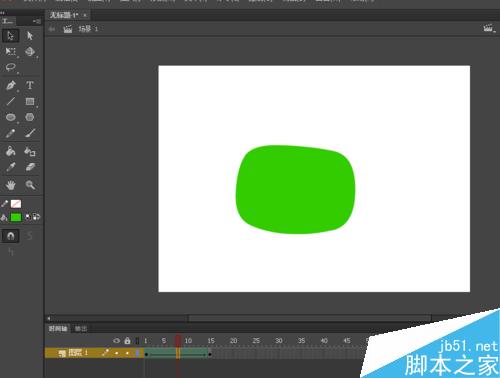Click the back arrow in the edit bar

point(52,29)
